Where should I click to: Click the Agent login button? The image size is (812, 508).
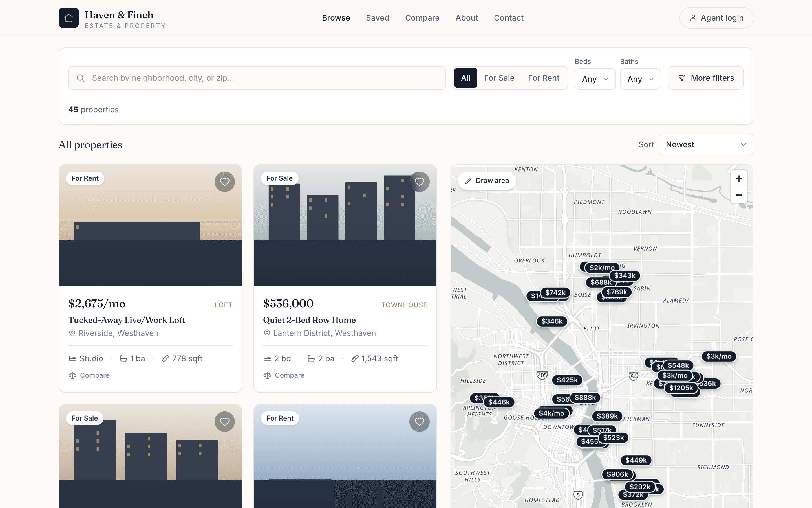pyautogui.click(x=716, y=18)
